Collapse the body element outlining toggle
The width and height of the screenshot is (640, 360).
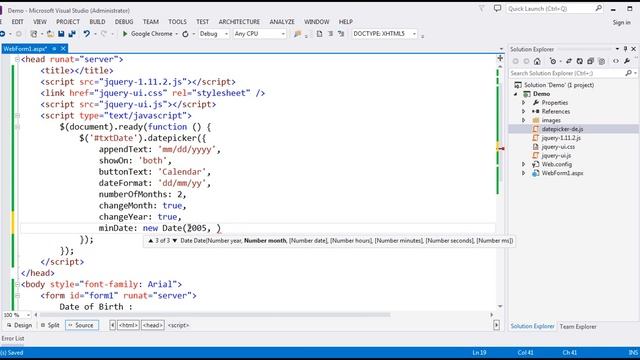pos(17,284)
